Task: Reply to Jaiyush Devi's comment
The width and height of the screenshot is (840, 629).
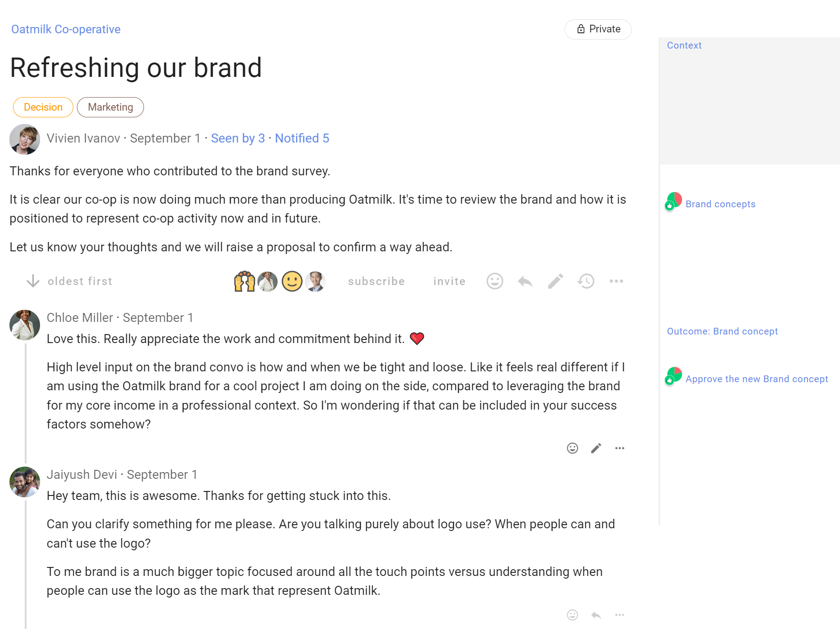Action: (x=596, y=615)
